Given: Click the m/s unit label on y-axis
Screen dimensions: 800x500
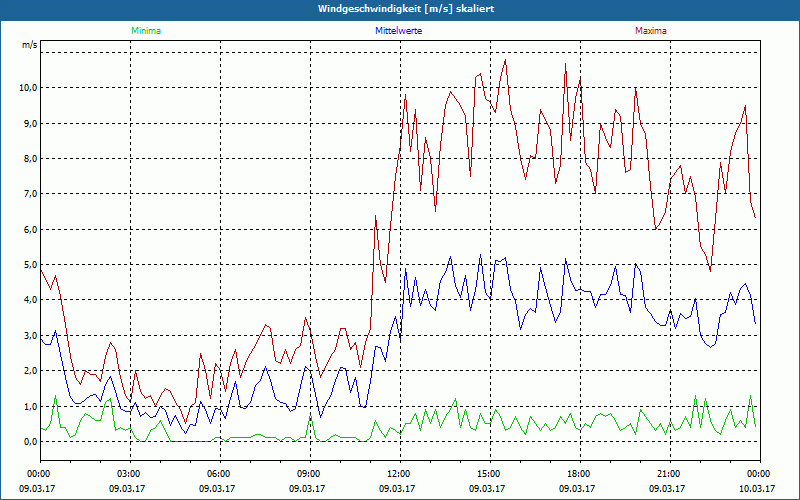Looking at the screenshot, I should click(30, 45).
